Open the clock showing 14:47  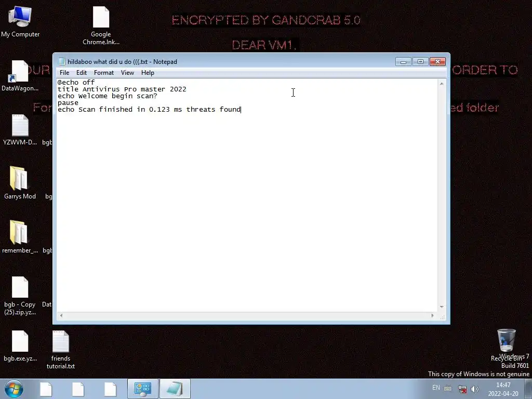point(503,389)
